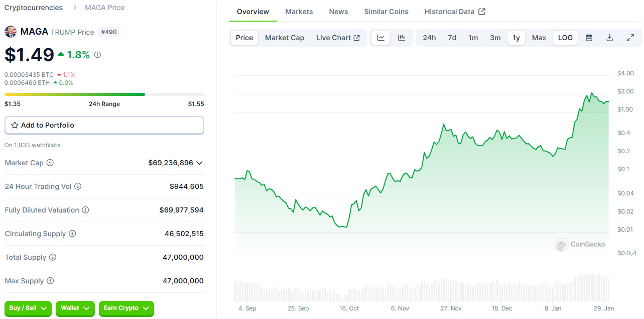Download chart data icon
The width and height of the screenshot is (644, 319).
[610, 38]
